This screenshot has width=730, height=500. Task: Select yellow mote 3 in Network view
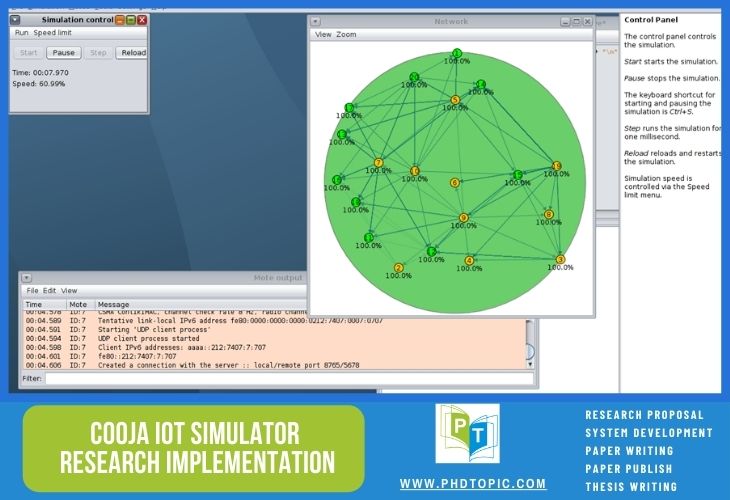[560, 259]
